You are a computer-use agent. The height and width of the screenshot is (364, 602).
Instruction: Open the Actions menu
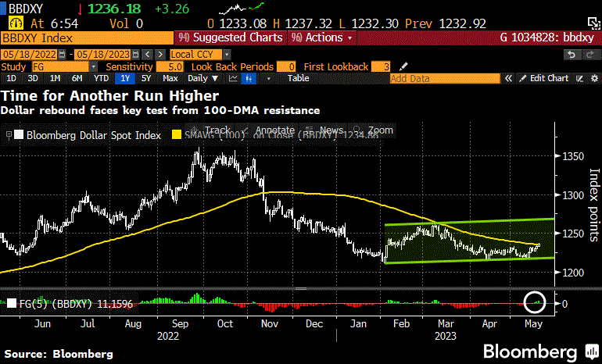pos(322,37)
